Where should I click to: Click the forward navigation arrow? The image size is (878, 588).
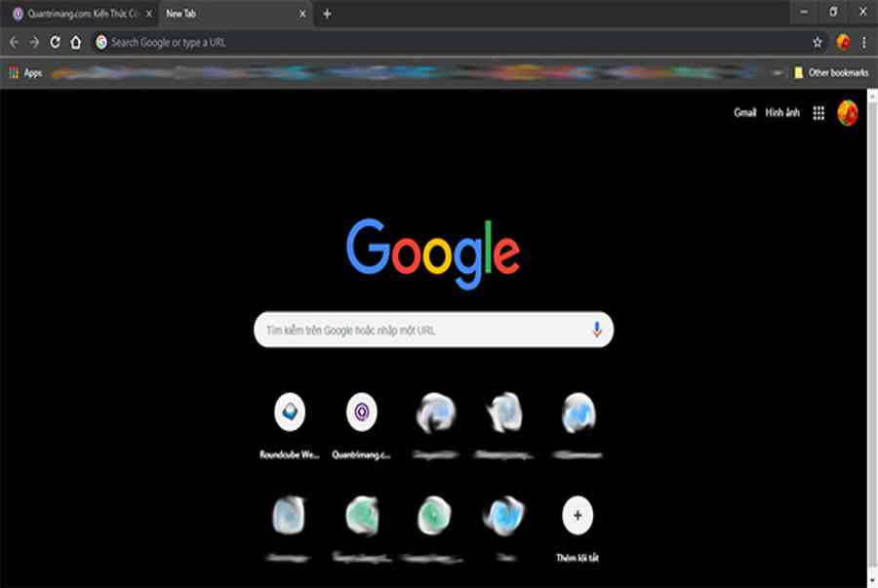pos(34,43)
